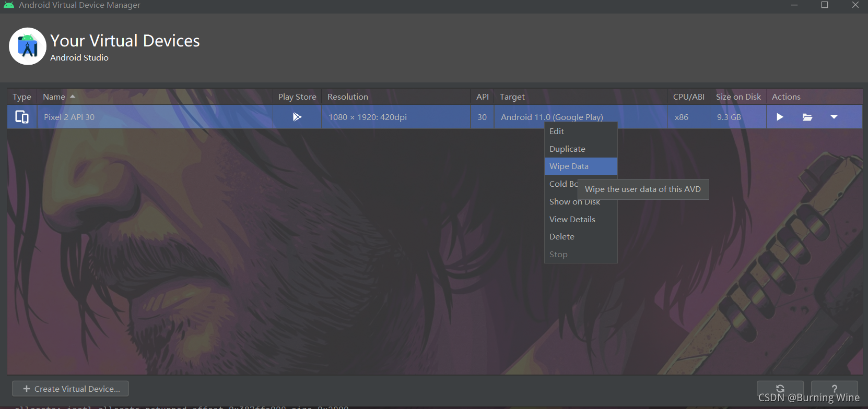Click the Android icon in title bar
The width and height of the screenshot is (868, 409).
9,5
